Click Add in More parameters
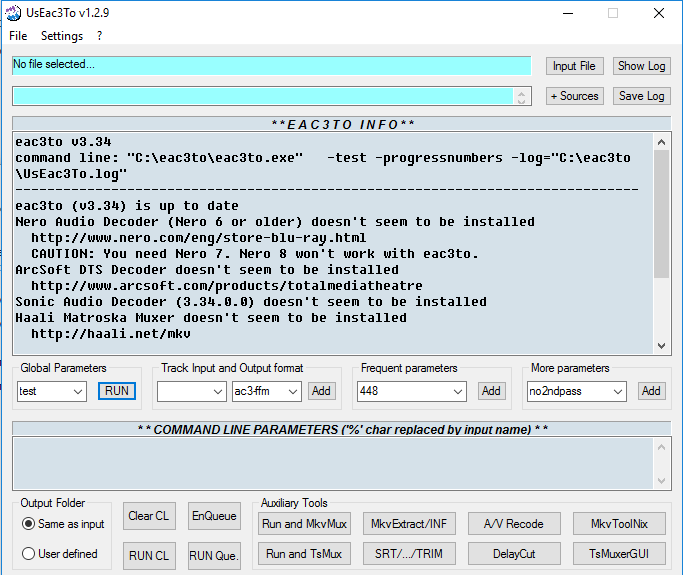 click(651, 391)
